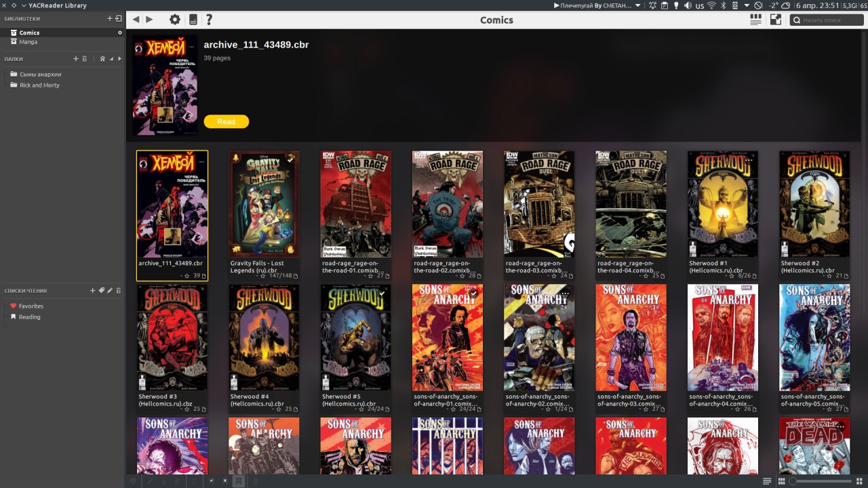Go back with the left arrow button
The height and width of the screenshot is (488, 868).
point(136,20)
